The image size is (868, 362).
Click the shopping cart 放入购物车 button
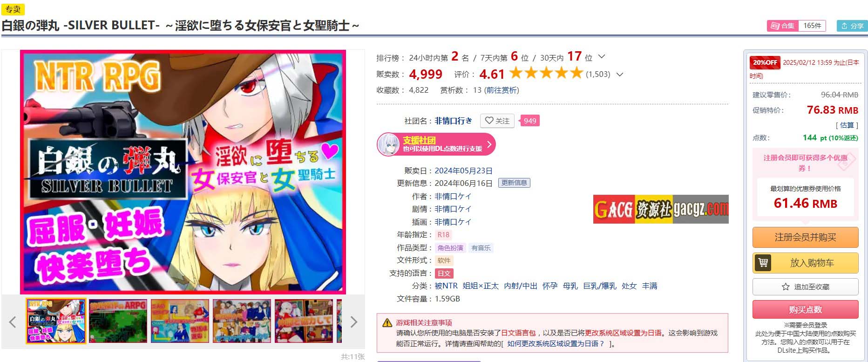[805, 263]
